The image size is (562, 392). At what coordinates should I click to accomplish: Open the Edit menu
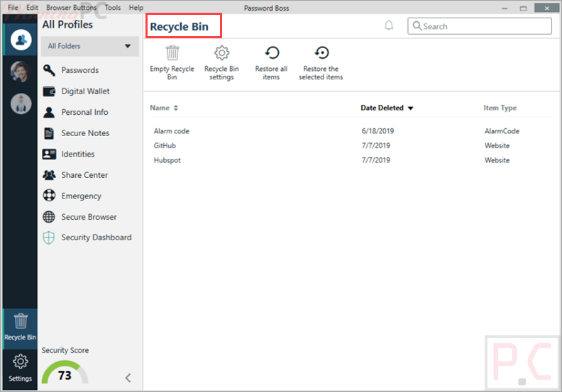(32, 8)
